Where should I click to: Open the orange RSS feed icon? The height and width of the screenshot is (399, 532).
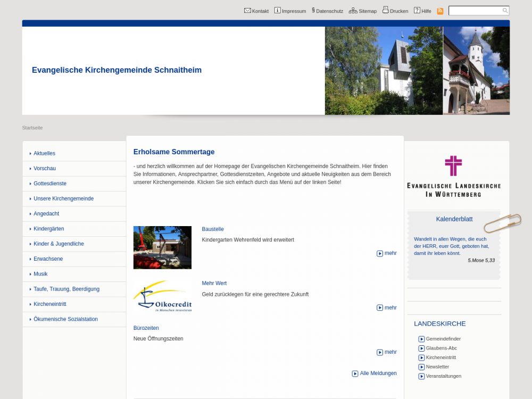pyautogui.click(x=440, y=11)
